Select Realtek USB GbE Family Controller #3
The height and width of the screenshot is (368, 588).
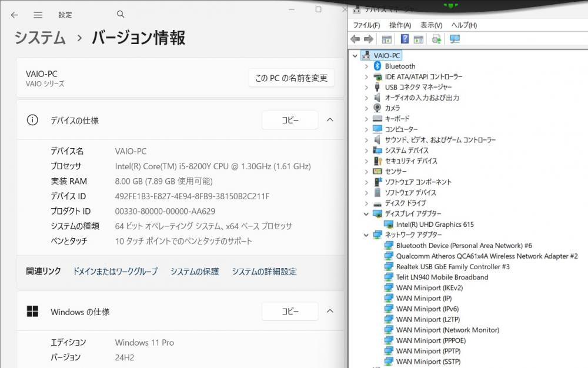[453, 266]
